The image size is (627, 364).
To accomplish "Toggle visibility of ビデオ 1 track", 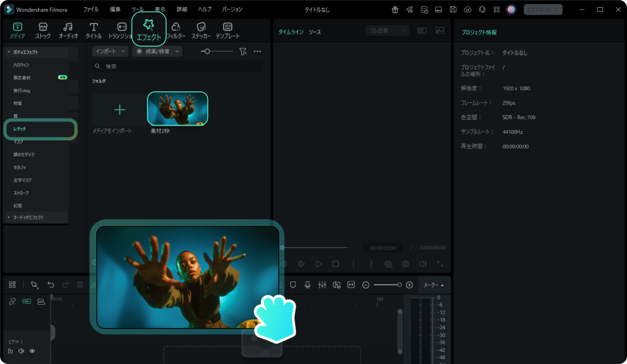I will (x=32, y=351).
